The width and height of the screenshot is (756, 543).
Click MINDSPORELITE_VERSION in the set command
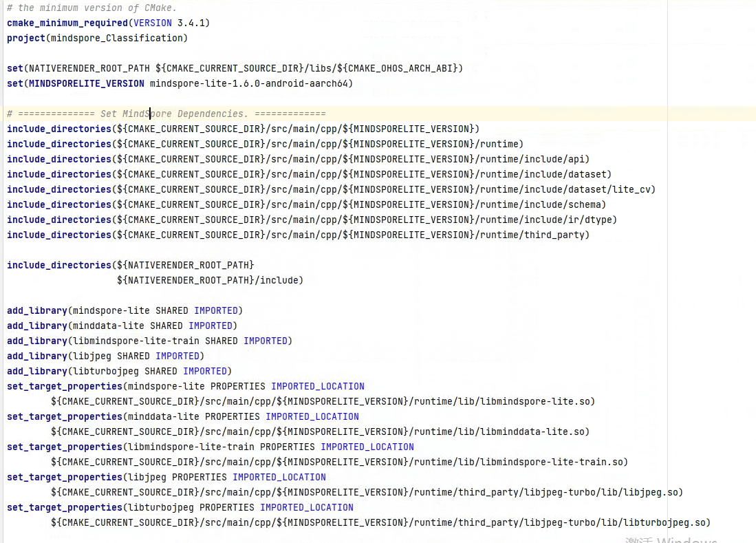coord(86,83)
